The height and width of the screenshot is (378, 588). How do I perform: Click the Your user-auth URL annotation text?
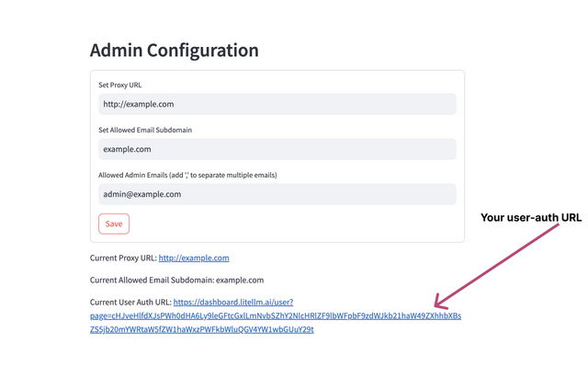pos(531,218)
